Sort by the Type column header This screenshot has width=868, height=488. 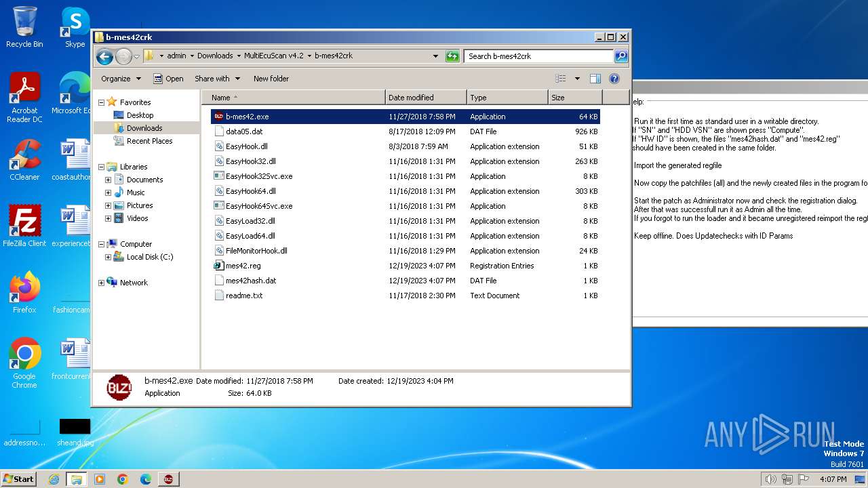507,98
